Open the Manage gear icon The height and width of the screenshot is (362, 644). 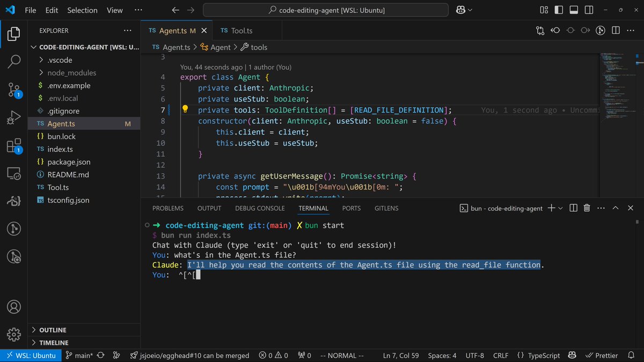coord(14,335)
